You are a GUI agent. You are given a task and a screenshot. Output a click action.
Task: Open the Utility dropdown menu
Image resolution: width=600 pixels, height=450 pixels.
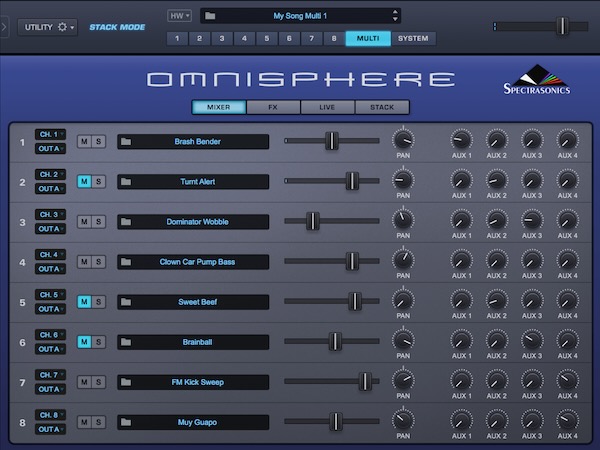(47, 27)
